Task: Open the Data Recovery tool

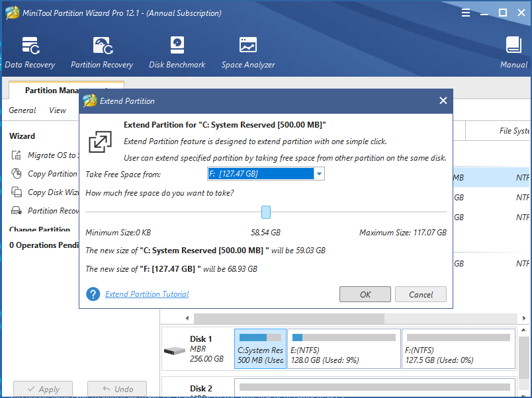Action: pyautogui.click(x=30, y=52)
